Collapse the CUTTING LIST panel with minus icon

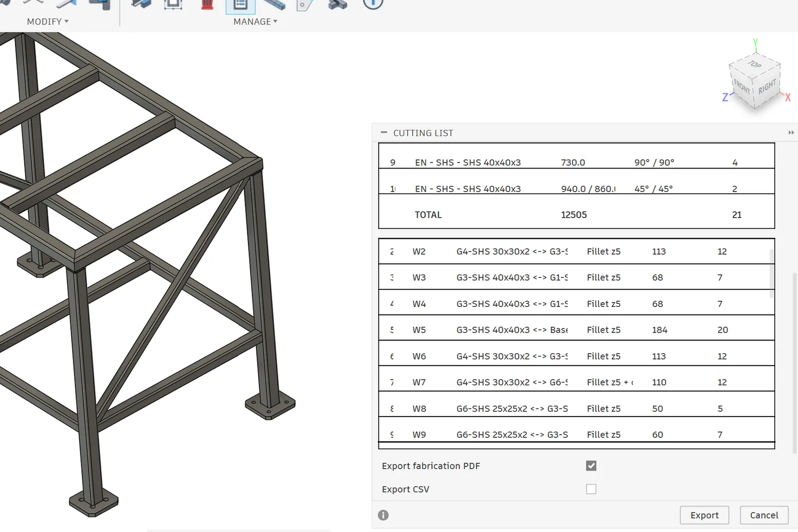tap(384, 132)
